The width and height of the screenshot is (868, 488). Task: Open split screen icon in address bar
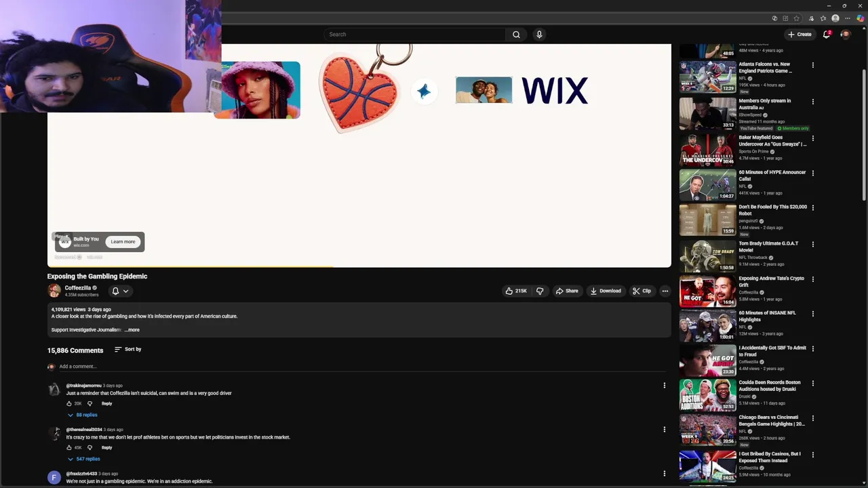785,18
